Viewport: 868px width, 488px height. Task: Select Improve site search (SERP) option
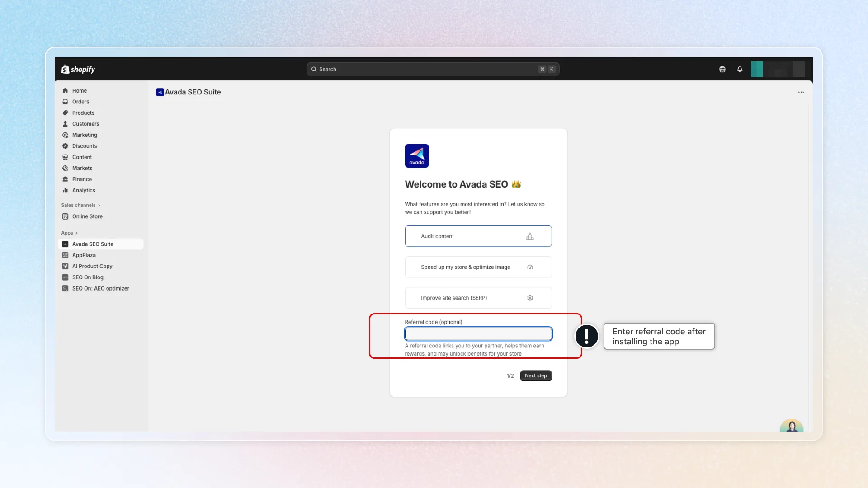click(478, 298)
